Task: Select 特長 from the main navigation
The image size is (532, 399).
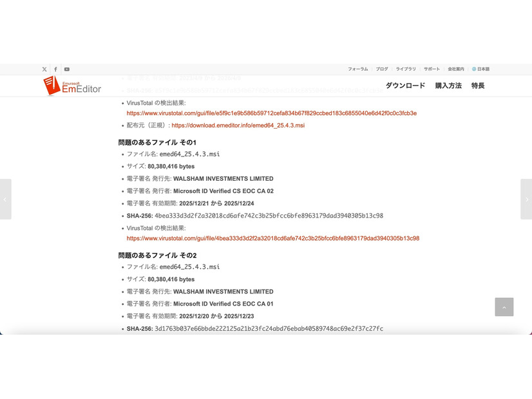Action: point(477,86)
